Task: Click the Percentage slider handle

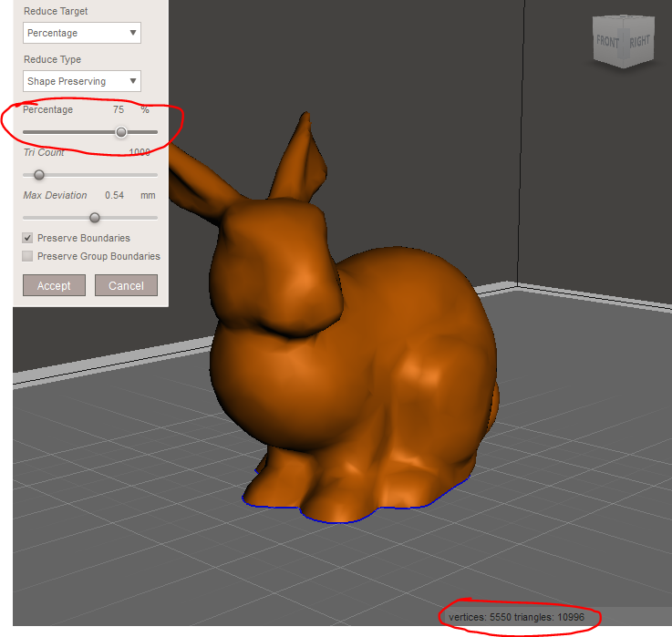Action: (121, 132)
